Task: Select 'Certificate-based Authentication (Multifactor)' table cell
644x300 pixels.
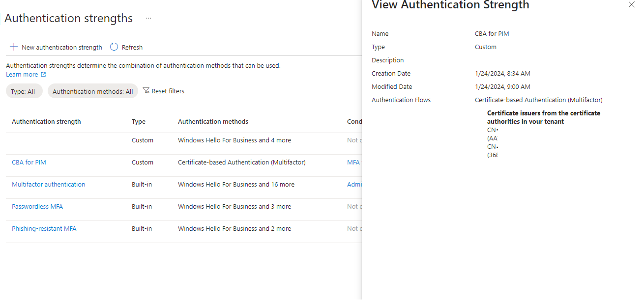Action: click(x=242, y=163)
